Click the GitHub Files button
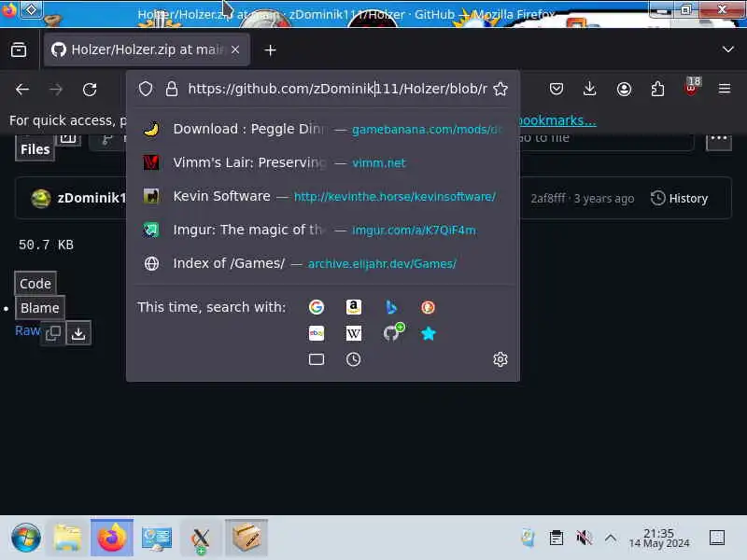This screenshot has height=560, width=747. coord(35,149)
